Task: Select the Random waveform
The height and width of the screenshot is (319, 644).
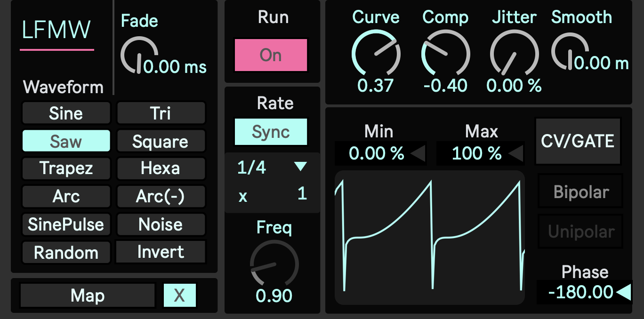Action: pos(66,252)
